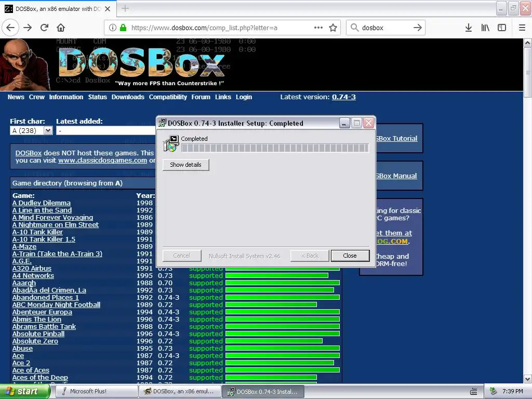Go back with the browser back arrow

(x=10, y=28)
